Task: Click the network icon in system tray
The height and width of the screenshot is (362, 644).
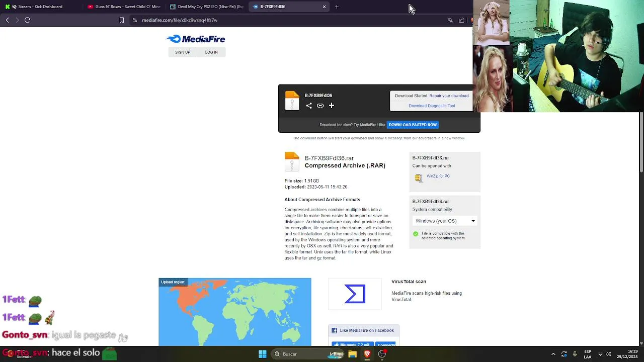Action: (600, 354)
